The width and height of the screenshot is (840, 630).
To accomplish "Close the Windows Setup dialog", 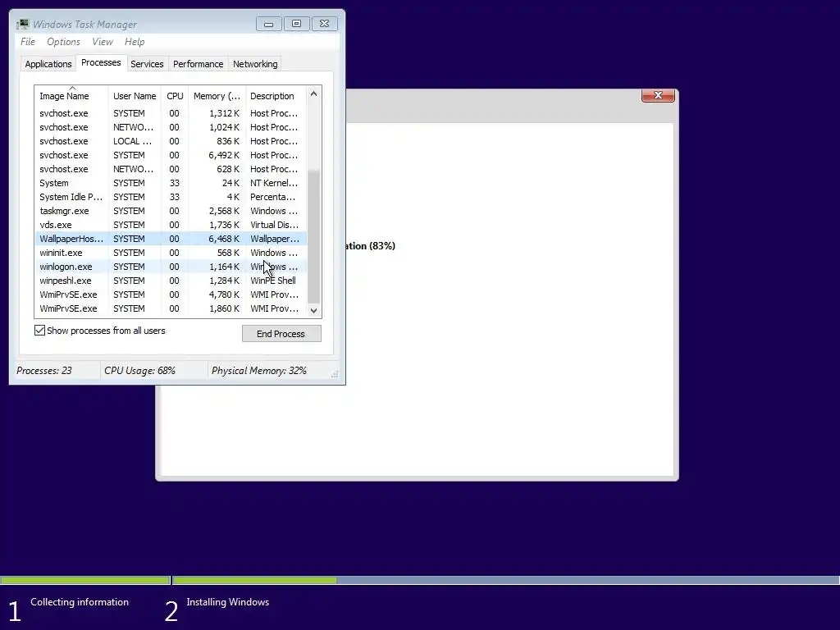I will (x=658, y=95).
